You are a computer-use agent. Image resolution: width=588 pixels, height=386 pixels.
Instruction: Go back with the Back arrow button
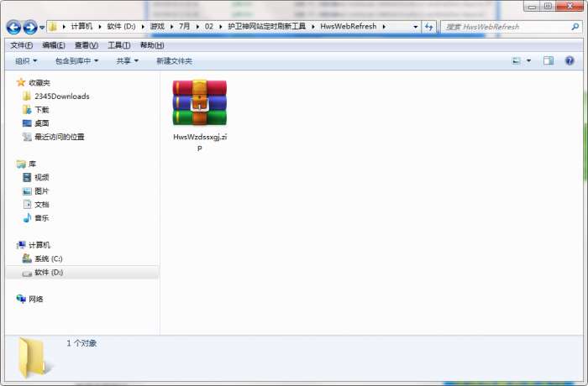tap(13, 27)
